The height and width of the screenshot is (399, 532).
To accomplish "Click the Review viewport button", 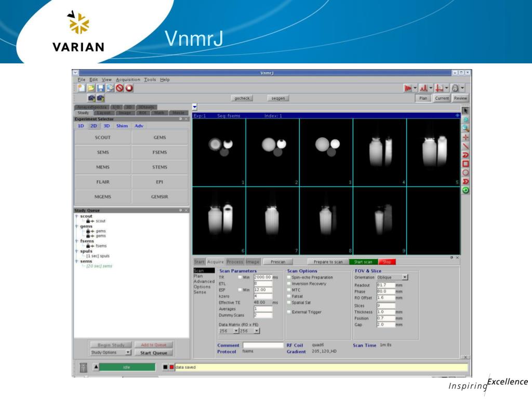I will (x=460, y=98).
